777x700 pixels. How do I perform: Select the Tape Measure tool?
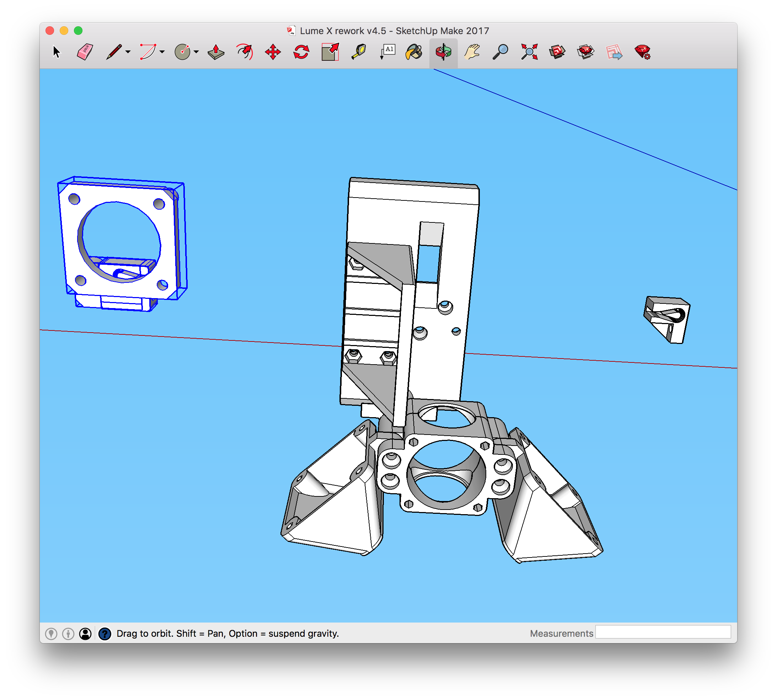pyautogui.click(x=359, y=52)
